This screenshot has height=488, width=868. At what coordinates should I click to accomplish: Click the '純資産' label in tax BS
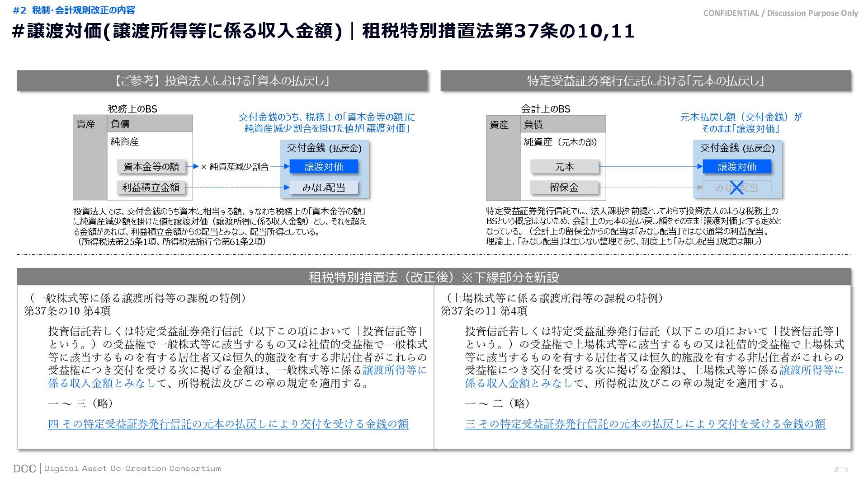tap(125, 141)
